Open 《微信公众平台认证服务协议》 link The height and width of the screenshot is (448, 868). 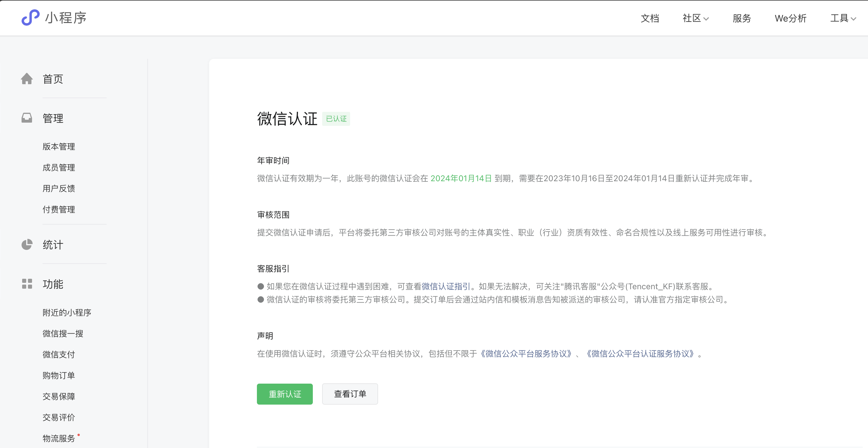[640, 354]
